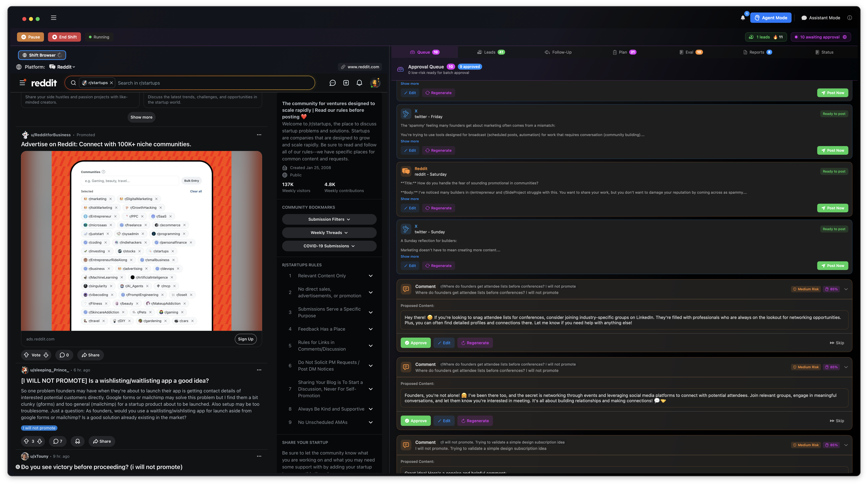Viewport: 868px width, 485px height.
Task: Expand Weekly Threads bookmark dropdown
Action: pos(329,233)
